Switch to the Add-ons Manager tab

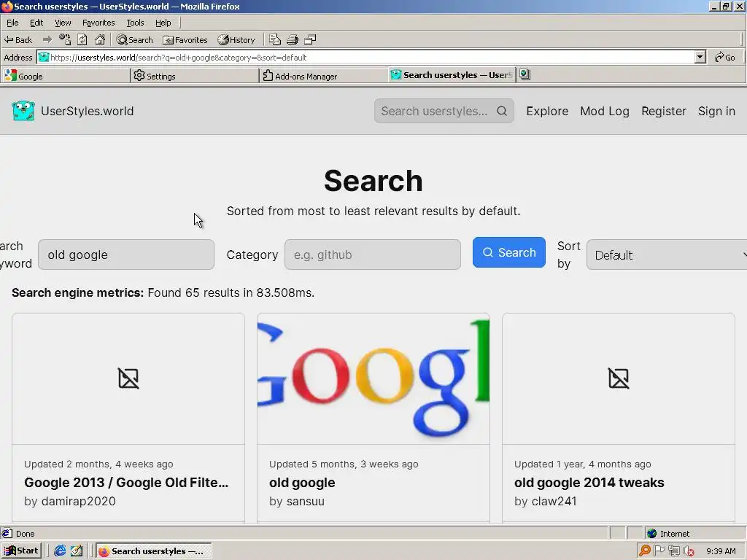pyautogui.click(x=324, y=76)
